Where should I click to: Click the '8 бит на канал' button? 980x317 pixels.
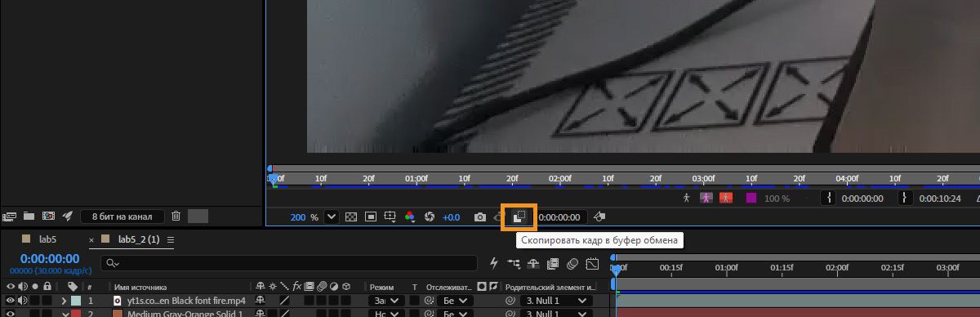click(122, 217)
